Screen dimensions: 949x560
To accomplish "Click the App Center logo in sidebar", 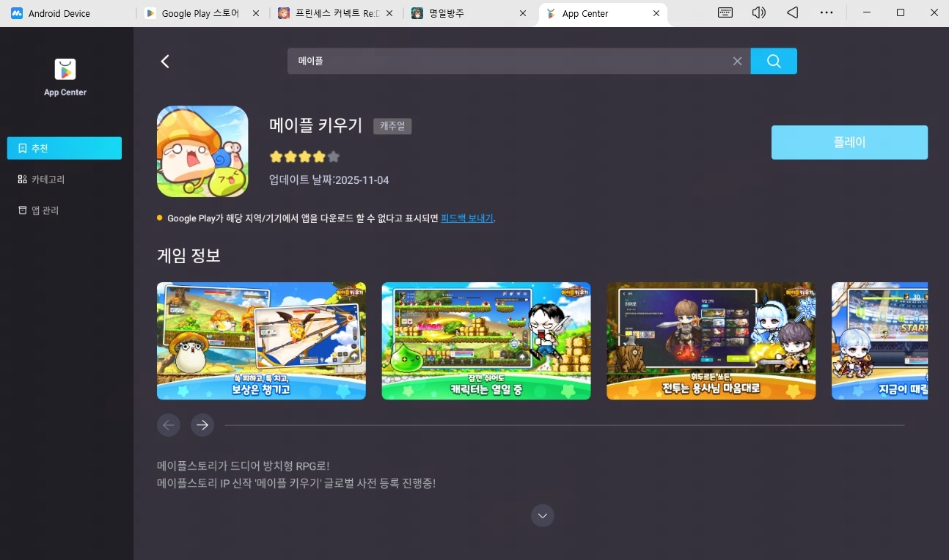I will (x=65, y=70).
